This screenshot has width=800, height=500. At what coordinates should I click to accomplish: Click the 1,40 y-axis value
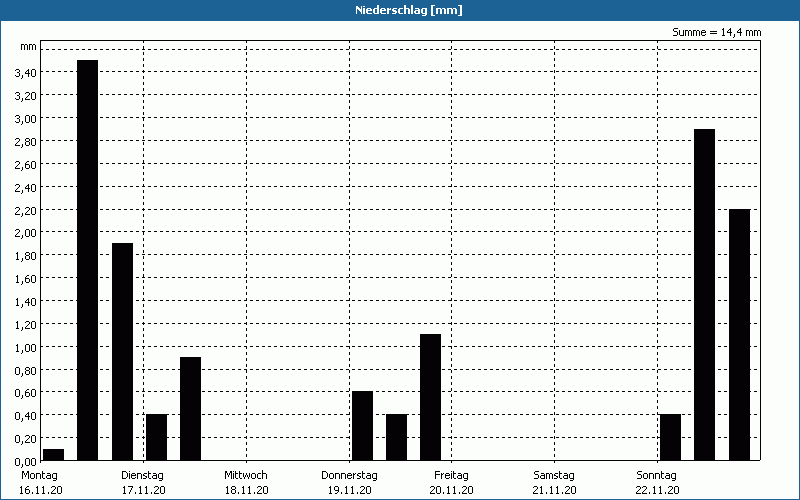26,302
